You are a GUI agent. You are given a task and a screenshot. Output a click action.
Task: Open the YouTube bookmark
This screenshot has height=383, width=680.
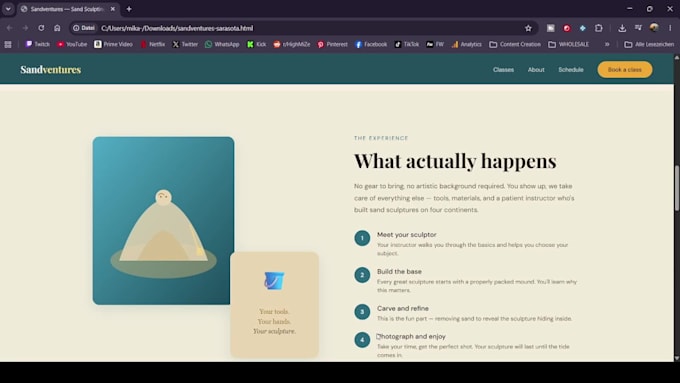[72, 44]
